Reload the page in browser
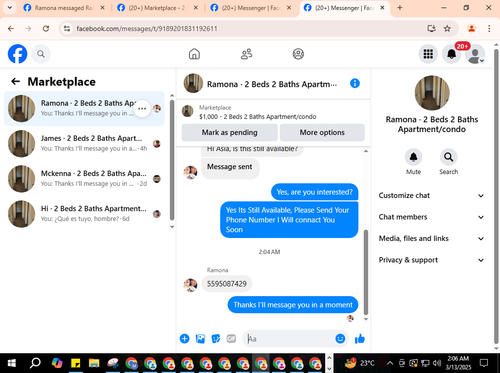The width and height of the screenshot is (500, 373). click(x=46, y=29)
